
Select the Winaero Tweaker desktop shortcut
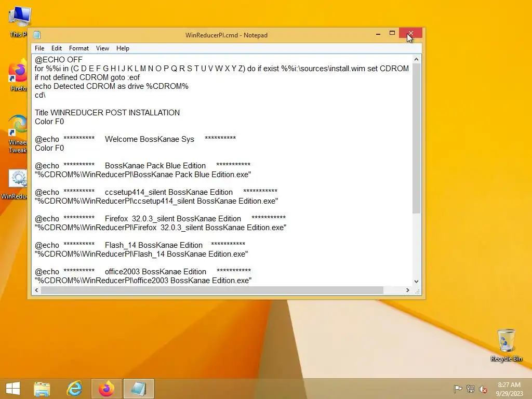tap(18, 134)
